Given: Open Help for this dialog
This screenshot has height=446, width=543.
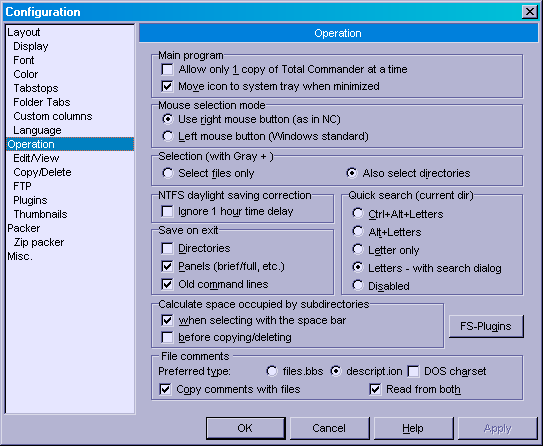Looking at the screenshot, I should tap(413, 428).
